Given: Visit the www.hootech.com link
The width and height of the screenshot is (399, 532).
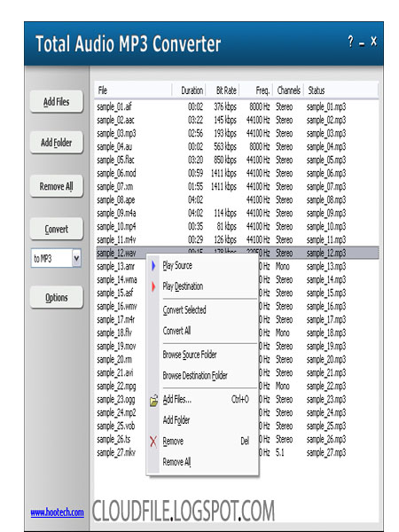Looking at the screenshot, I should click(57, 512).
